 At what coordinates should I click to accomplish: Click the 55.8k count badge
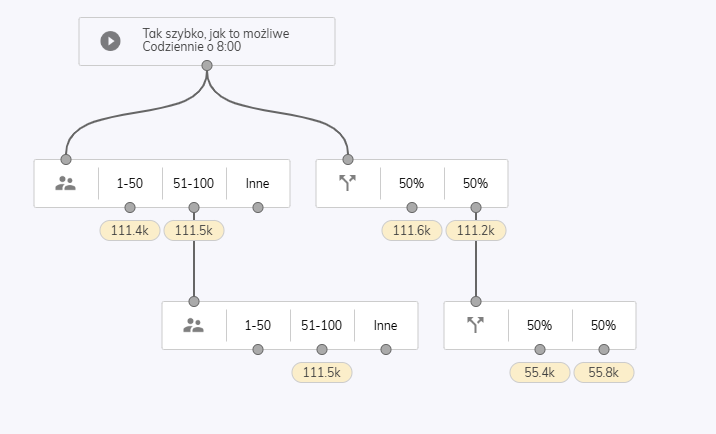point(604,372)
